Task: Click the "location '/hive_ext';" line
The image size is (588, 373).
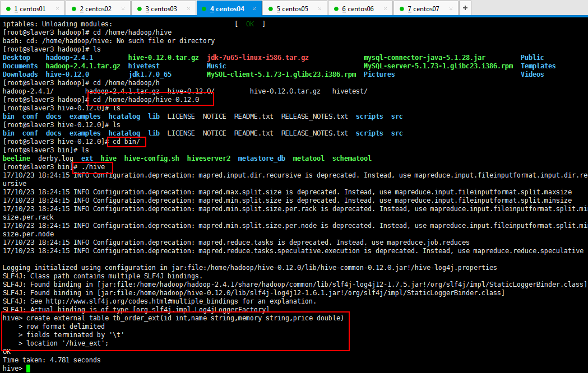Action: pos(67,343)
